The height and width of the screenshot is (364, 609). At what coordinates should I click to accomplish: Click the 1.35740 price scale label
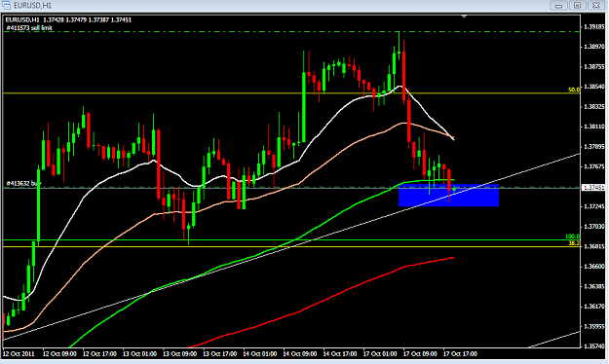point(594,346)
